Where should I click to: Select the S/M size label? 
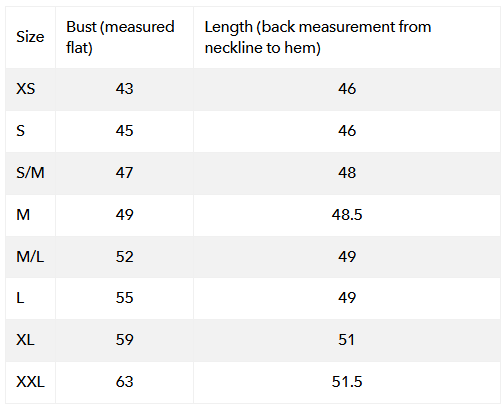point(30,173)
